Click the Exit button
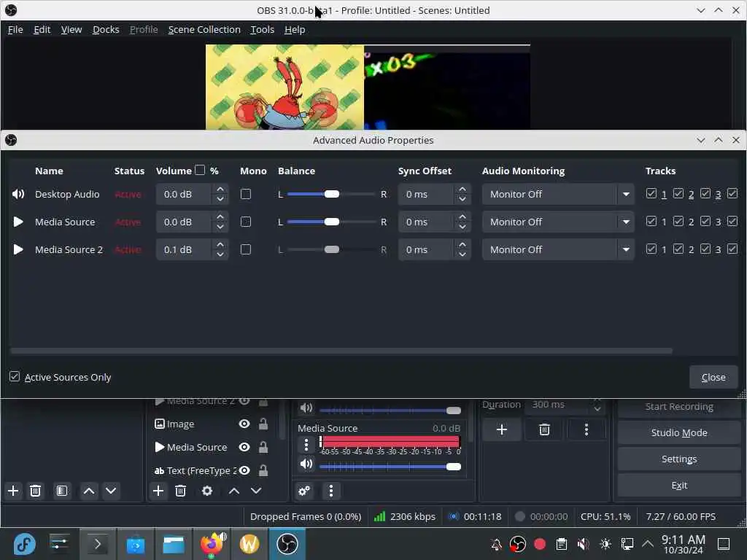 tap(679, 485)
